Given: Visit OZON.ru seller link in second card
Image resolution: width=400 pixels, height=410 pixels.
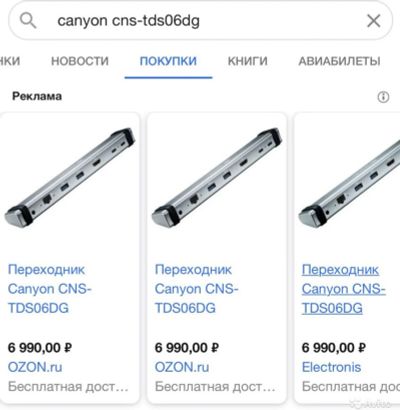Looking at the screenshot, I should [182, 367].
